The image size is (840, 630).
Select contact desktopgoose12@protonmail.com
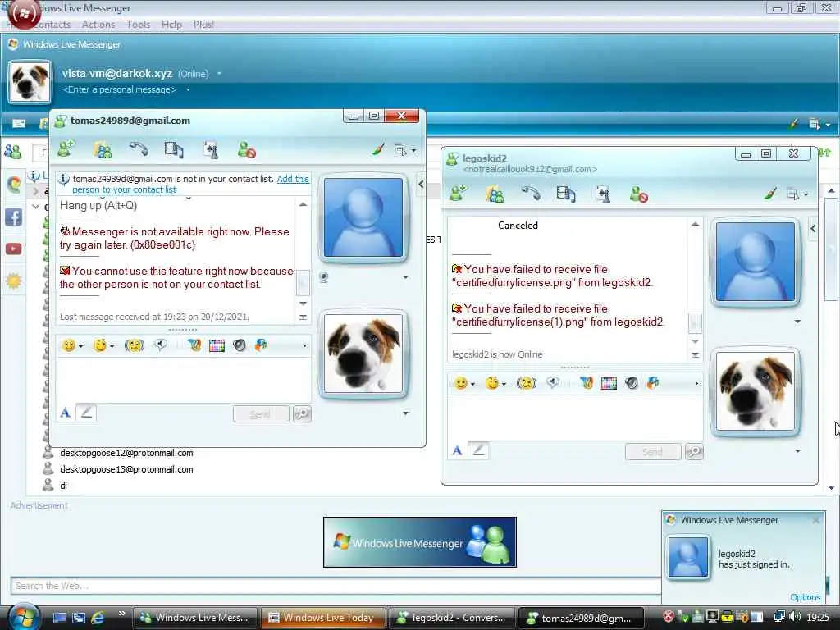[x=126, y=453]
